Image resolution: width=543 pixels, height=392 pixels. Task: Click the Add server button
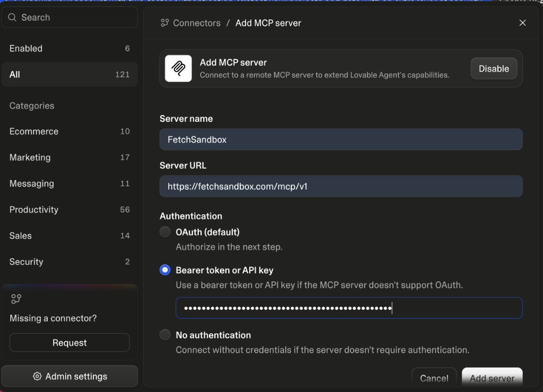pos(492,378)
